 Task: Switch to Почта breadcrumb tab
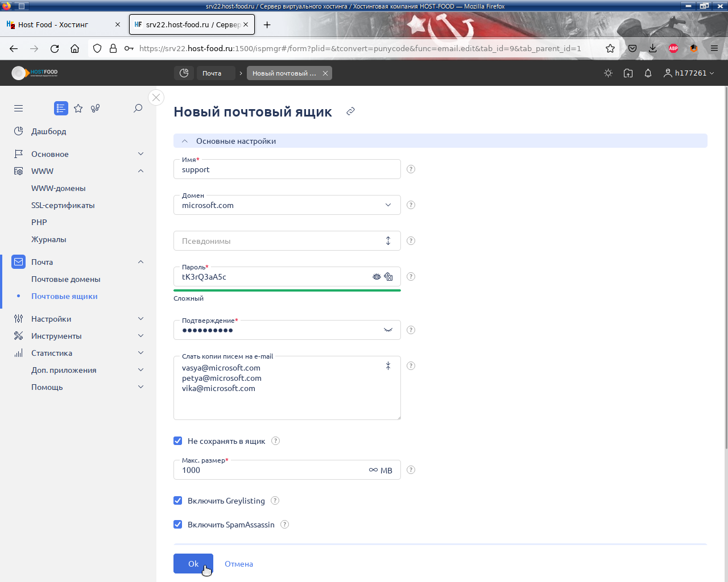coord(216,73)
